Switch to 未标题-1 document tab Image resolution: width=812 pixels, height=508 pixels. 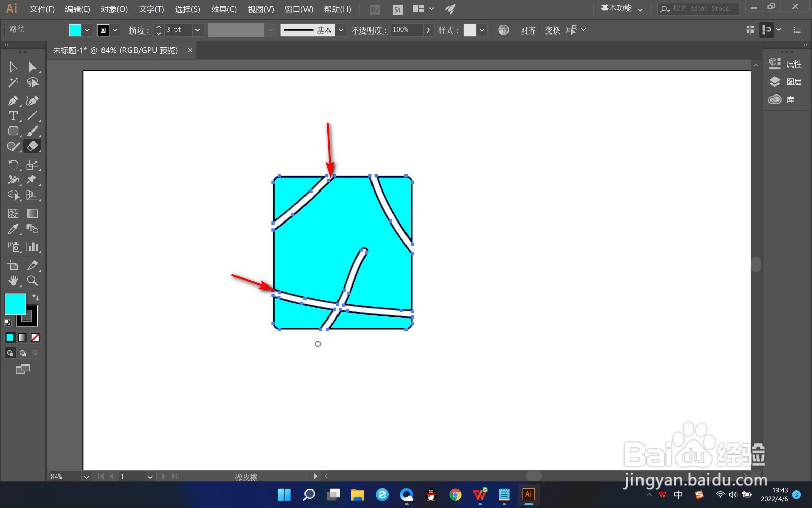click(x=116, y=50)
